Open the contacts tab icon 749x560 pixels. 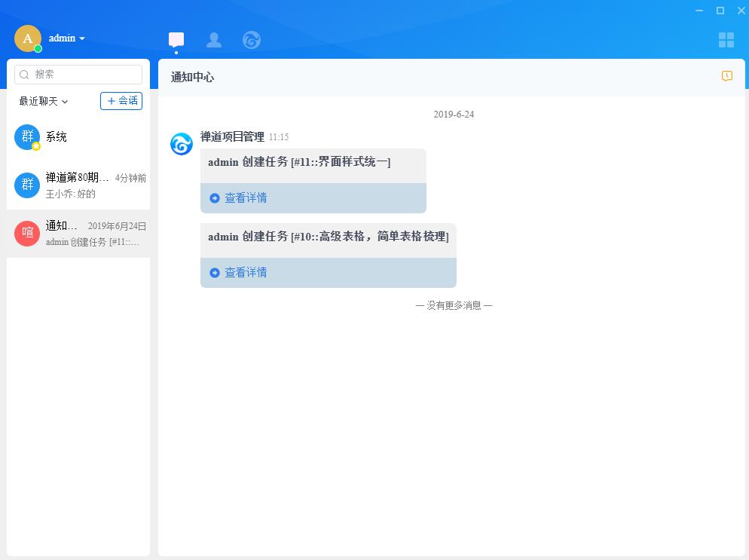(214, 40)
